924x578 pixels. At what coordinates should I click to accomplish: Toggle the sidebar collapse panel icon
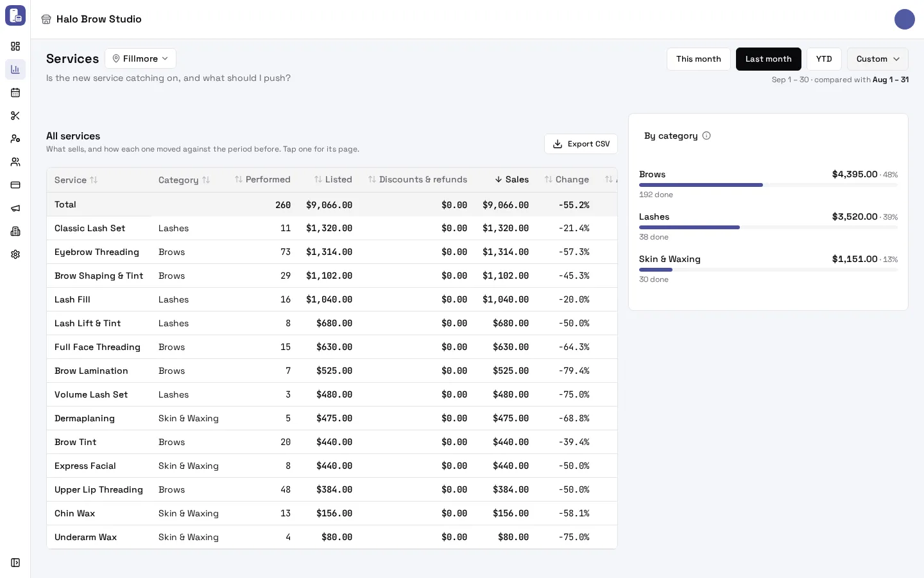point(15,563)
